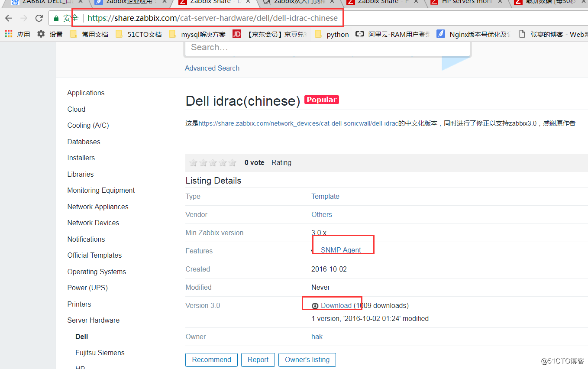588x369 pixels.
Task: Focus the address bar URL
Action: 213,18
